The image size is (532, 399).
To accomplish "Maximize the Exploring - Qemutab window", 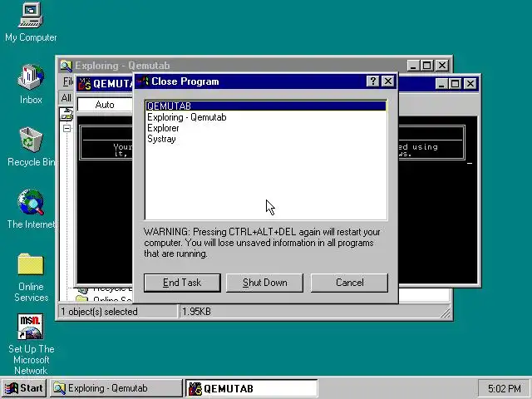I will [426, 66].
